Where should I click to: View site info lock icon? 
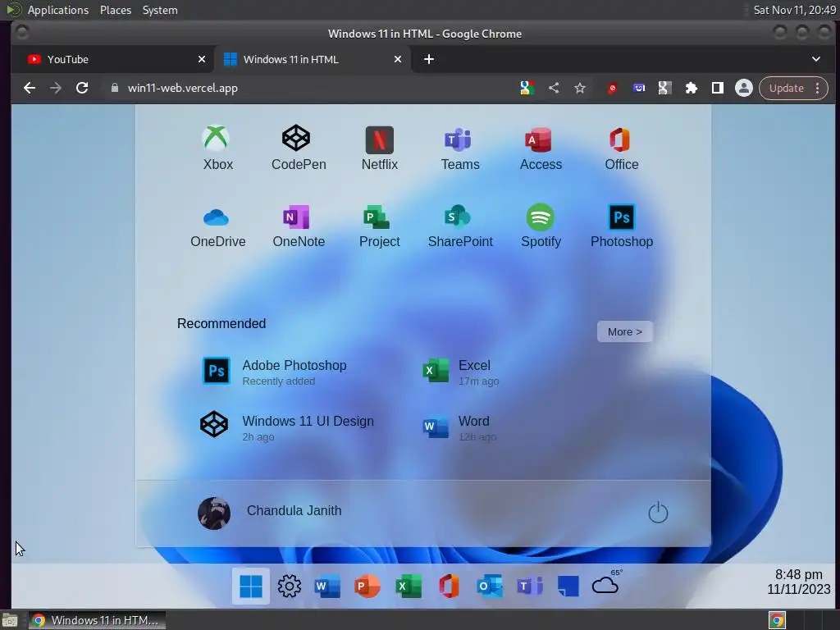[x=114, y=88]
